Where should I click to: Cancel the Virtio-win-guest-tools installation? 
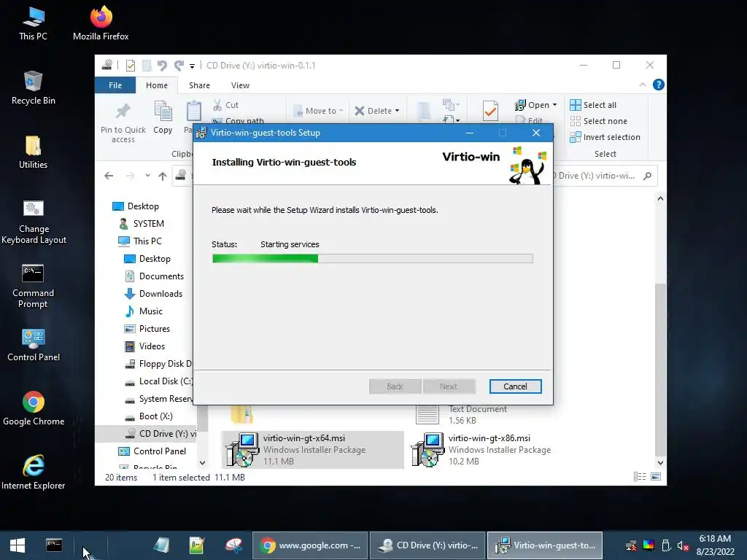(x=515, y=386)
